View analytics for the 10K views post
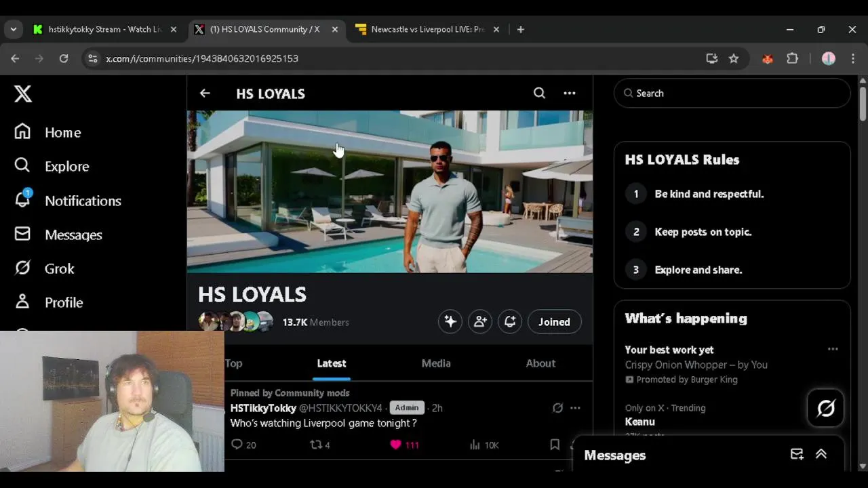 click(x=484, y=445)
